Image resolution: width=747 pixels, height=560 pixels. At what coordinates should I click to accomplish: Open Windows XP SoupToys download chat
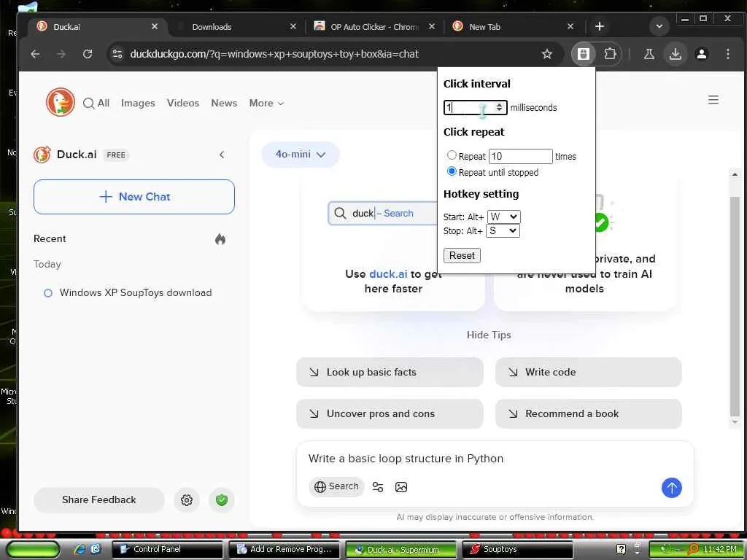point(135,293)
